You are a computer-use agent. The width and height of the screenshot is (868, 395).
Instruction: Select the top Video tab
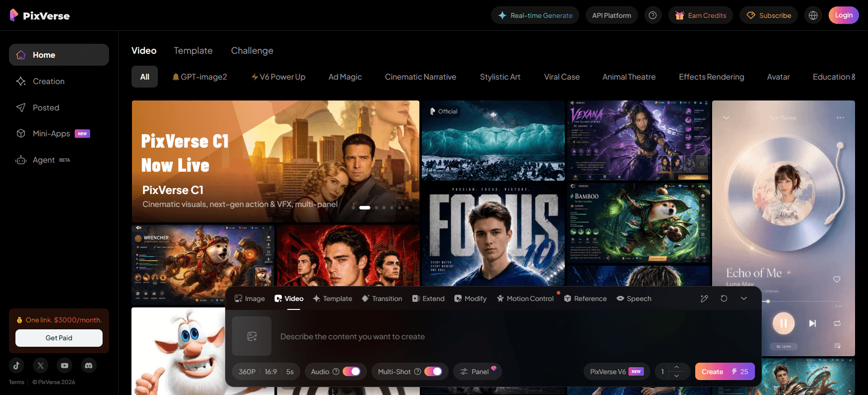(144, 51)
